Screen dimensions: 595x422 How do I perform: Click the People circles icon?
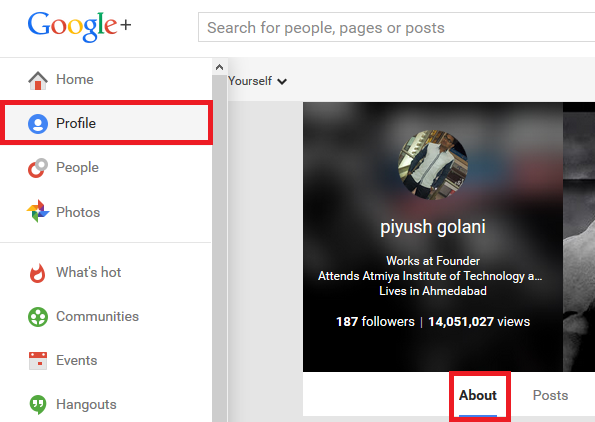[38, 168]
